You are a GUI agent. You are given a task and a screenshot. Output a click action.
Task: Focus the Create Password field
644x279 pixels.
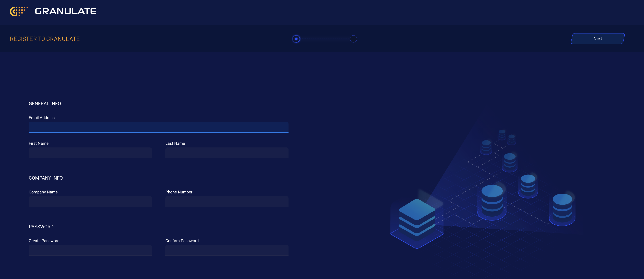click(90, 250)
